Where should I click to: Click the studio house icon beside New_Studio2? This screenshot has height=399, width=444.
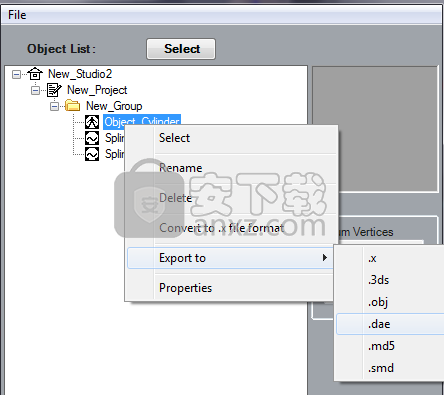(35, 74)
